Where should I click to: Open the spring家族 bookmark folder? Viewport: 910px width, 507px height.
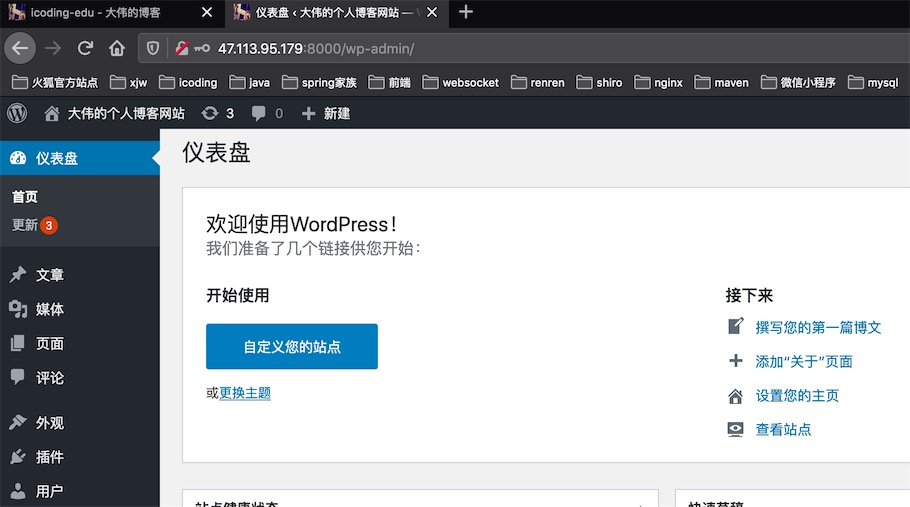[x=319, y=82]
